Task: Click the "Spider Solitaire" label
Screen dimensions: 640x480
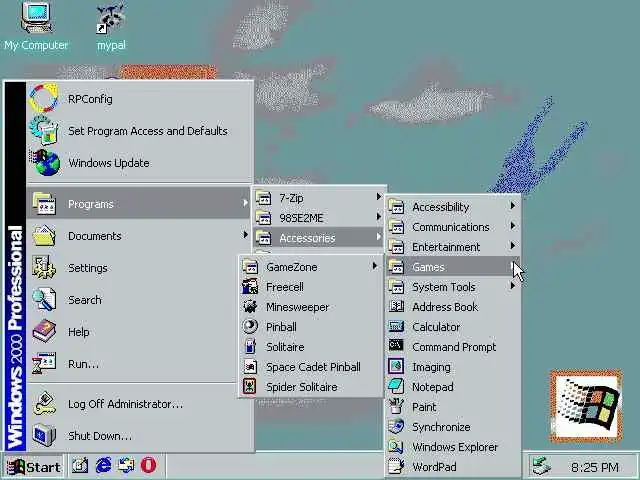Action: pos(302,387)
